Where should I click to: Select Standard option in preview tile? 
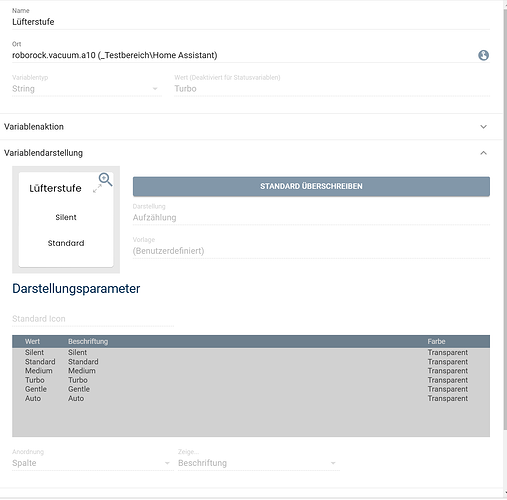(66, 243)
